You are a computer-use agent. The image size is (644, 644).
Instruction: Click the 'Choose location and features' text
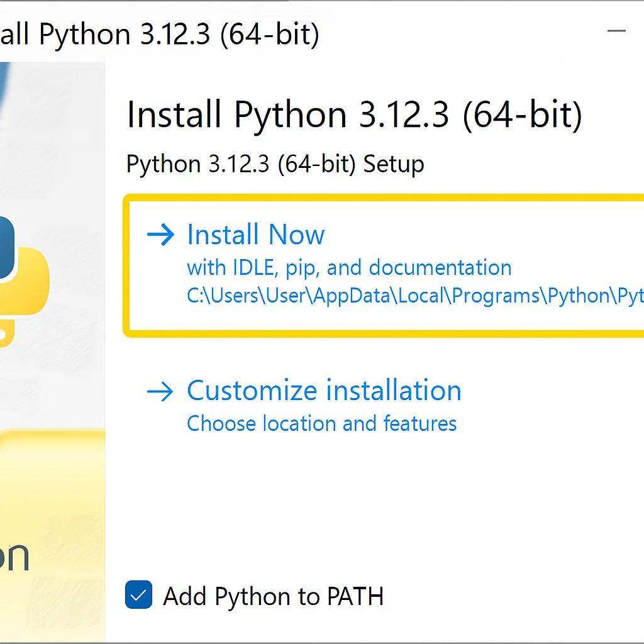click(321, 423)
